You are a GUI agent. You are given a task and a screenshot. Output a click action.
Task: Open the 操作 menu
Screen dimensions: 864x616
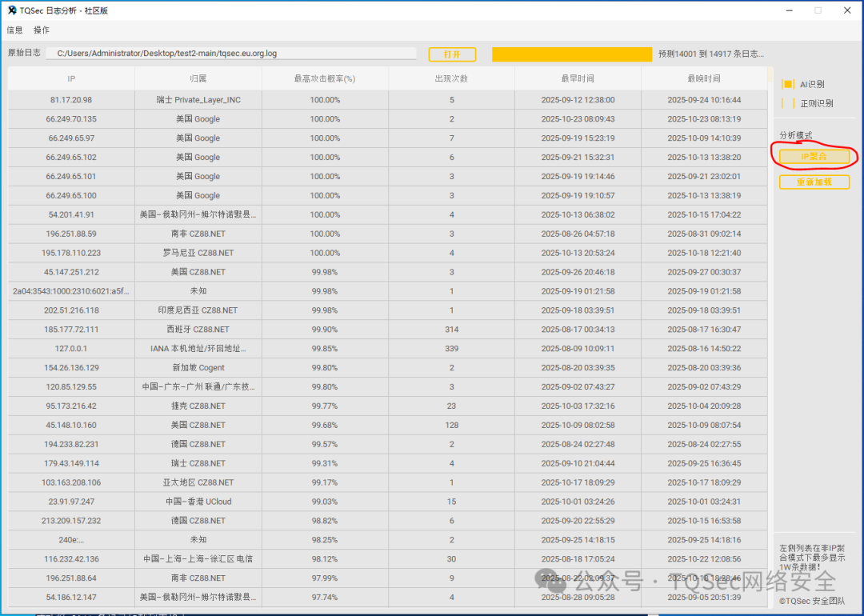tap(42, 30)
